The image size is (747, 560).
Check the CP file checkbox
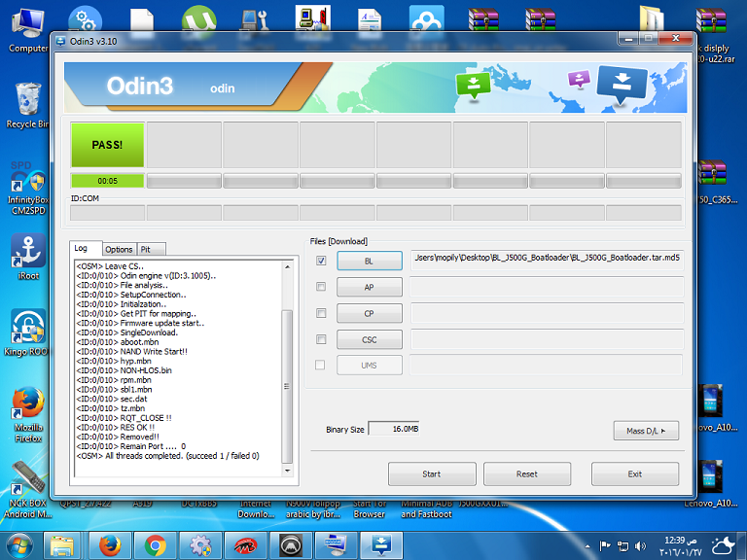321,313
